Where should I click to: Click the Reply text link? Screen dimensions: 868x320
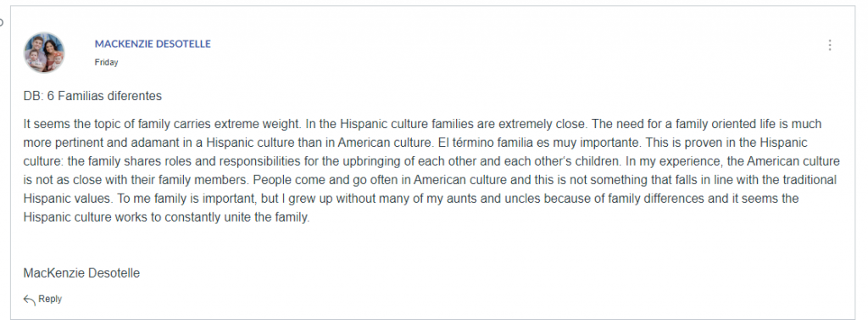(x=50, y=299)
